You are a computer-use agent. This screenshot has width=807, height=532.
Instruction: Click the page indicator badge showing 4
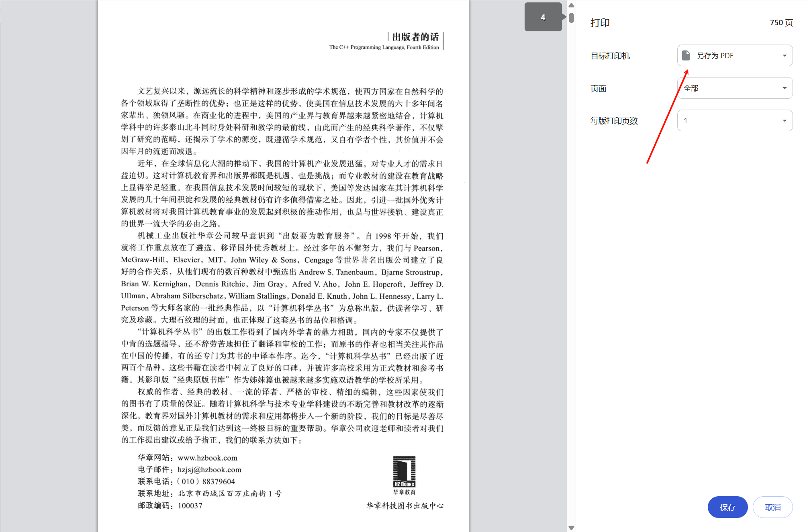pyautogui.click(x=543, y=17)
